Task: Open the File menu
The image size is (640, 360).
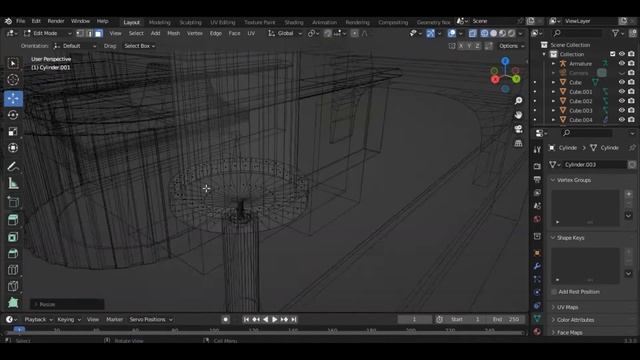Action: pos(20,21)
